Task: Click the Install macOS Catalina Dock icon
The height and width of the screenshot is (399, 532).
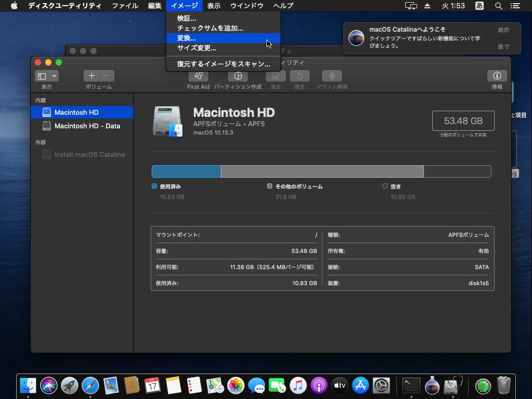Action: pos(432,386)
